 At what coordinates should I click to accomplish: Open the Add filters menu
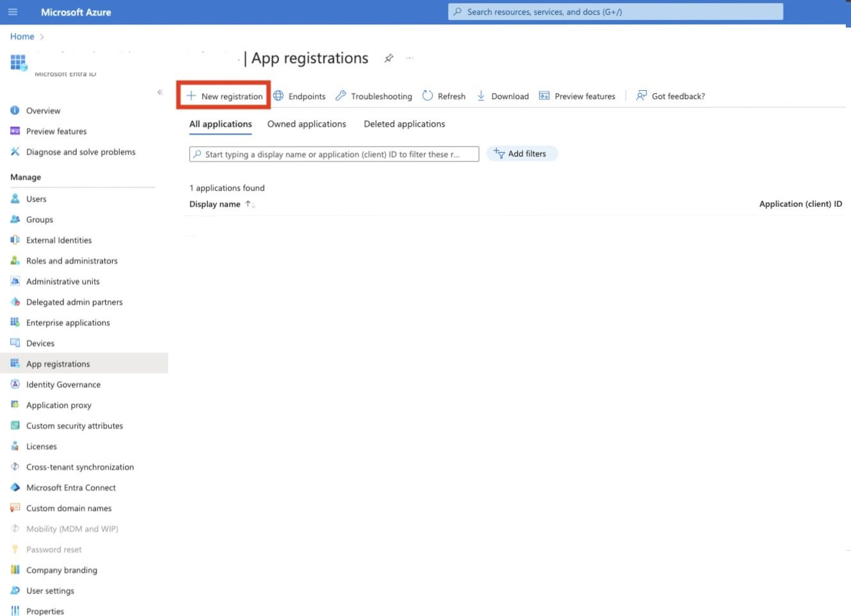522,154
